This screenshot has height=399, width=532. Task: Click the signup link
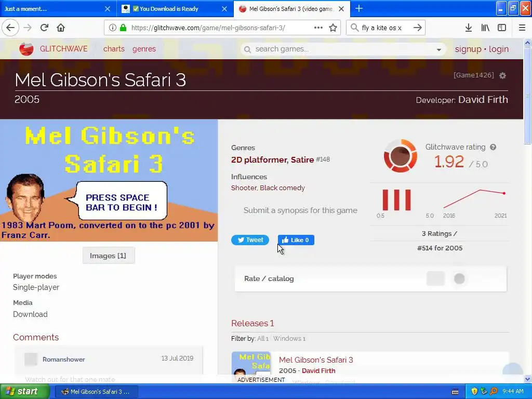[x=468, y=49]
